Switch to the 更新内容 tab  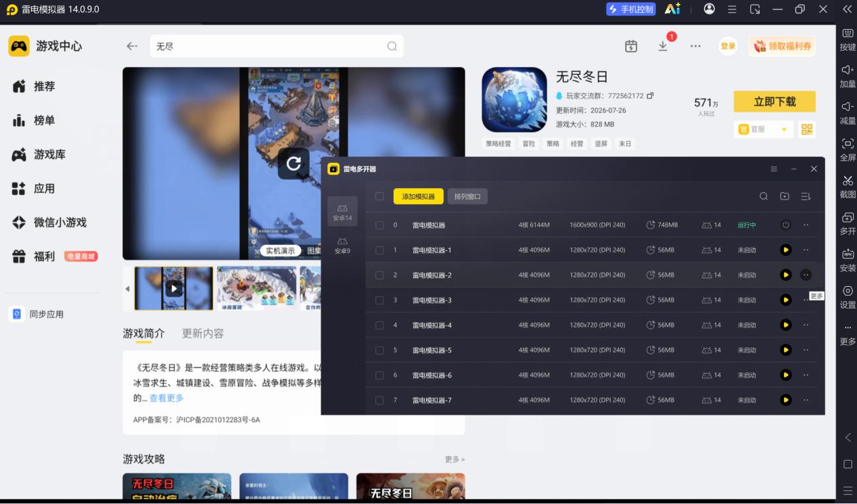(x=203, y=334)
